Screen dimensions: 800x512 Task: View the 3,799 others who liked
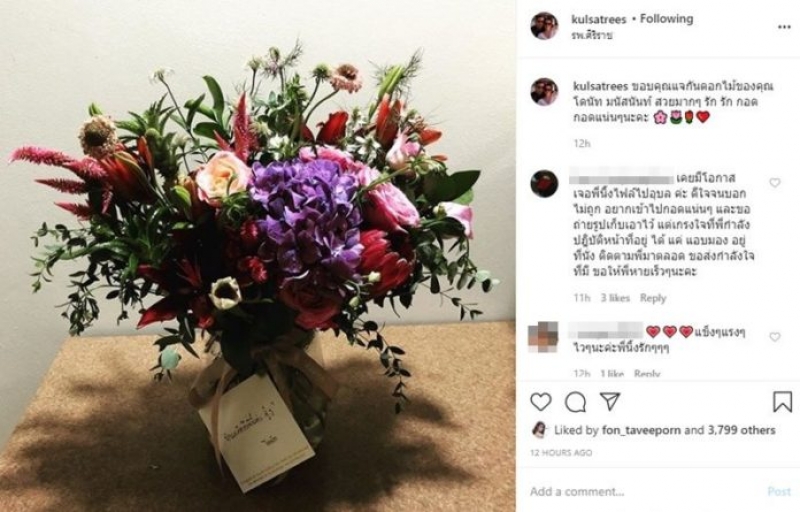tap(741, 430)
